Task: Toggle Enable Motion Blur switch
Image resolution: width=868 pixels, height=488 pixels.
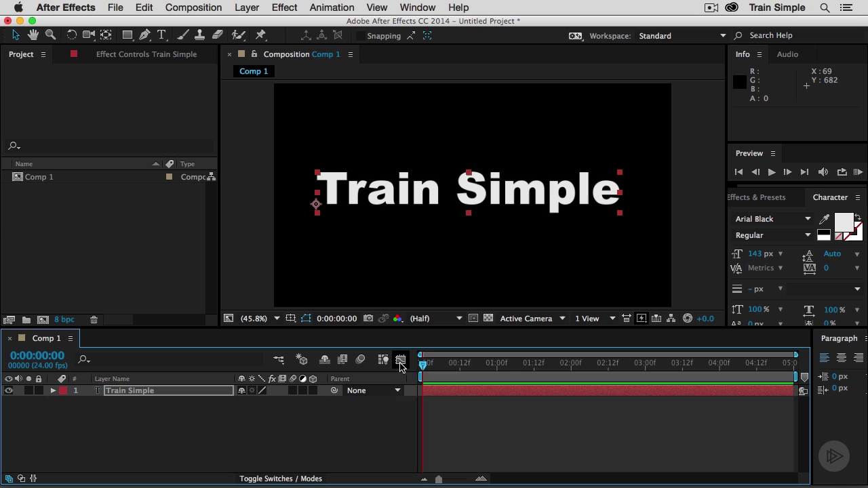Action: pos(360,359)
